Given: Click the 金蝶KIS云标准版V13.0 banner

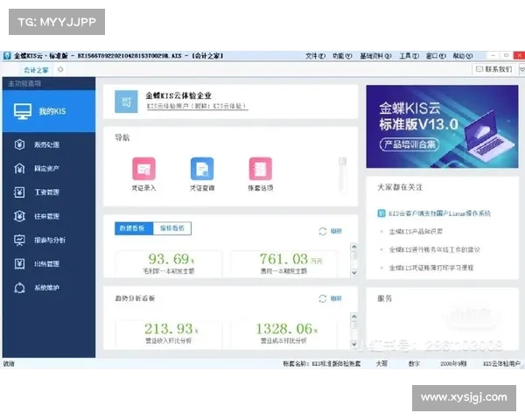Looking at the screenshot, I should (x=442, y=127).
